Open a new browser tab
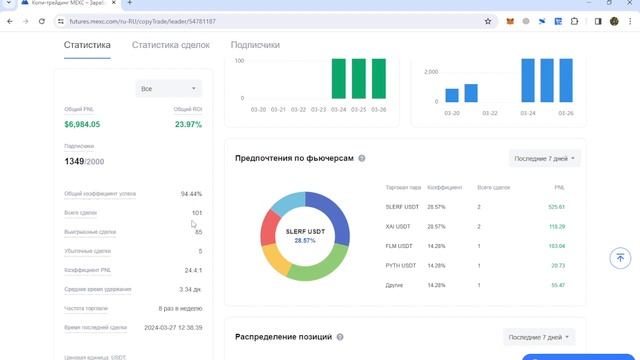 click(129, 2)
